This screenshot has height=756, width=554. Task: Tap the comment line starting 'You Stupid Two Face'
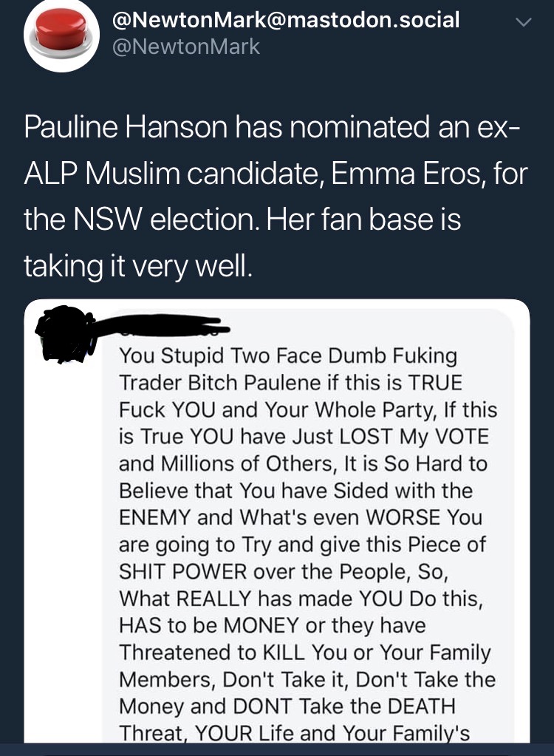(288, 356)
